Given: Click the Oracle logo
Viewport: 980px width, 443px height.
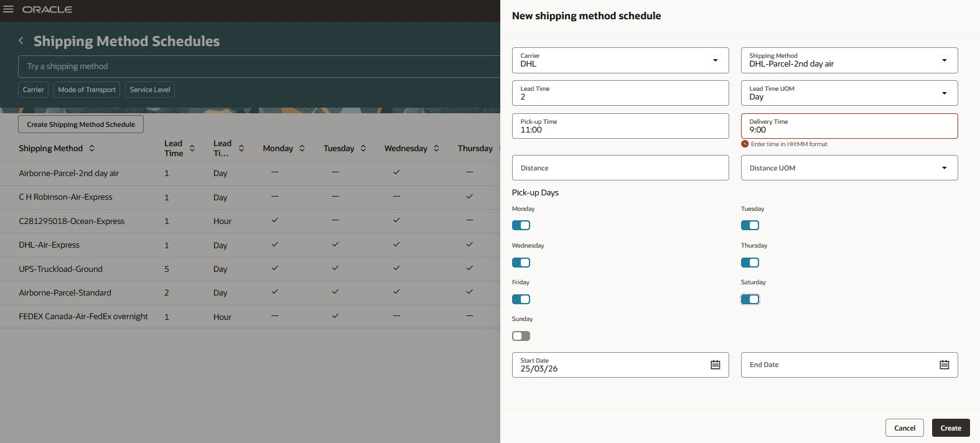Looking at the screenshot, I should [47, 9].
